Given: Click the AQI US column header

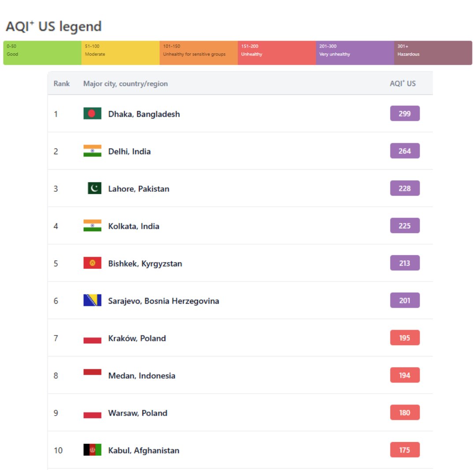Looking at the screenshot, I should (x=402, y=83).
